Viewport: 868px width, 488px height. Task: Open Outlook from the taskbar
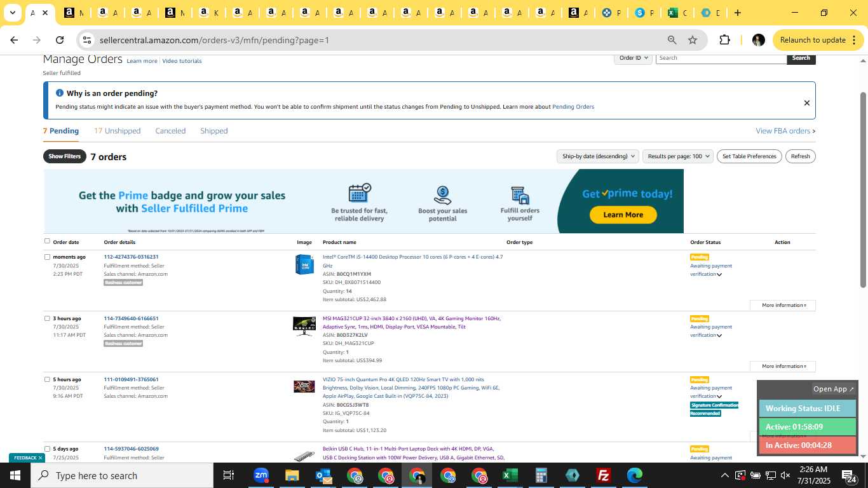tap(323, 475)
